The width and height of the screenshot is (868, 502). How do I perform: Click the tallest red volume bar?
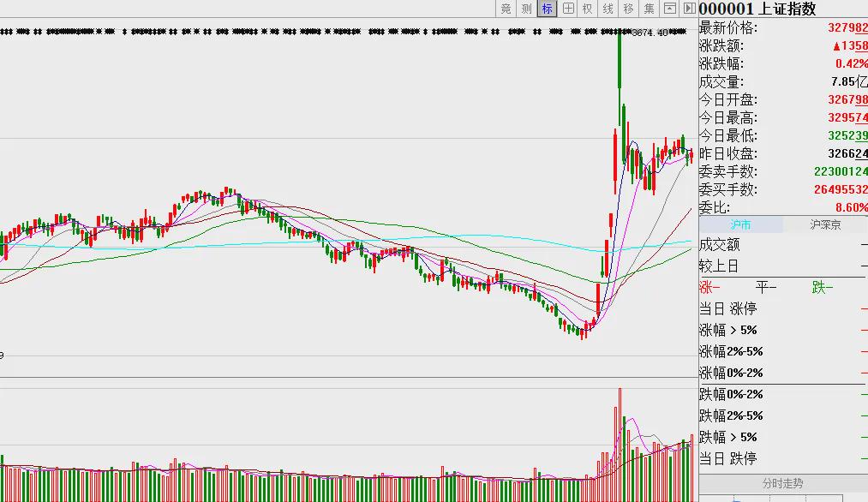(x=620, y=445)
